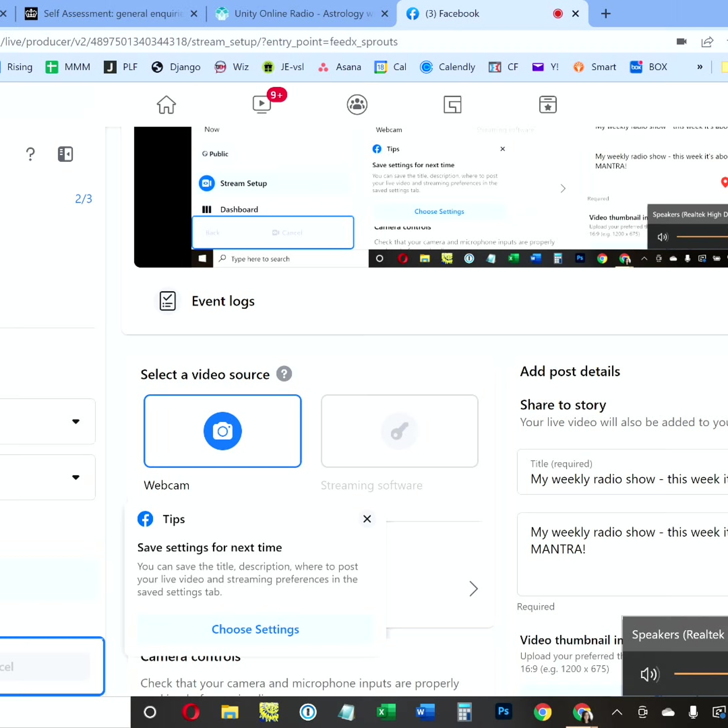Image resolution: width=728 pixels, height=728 pixels.
Task: Click the right chevron arrow next to Tips
Action: pos(473,588)
